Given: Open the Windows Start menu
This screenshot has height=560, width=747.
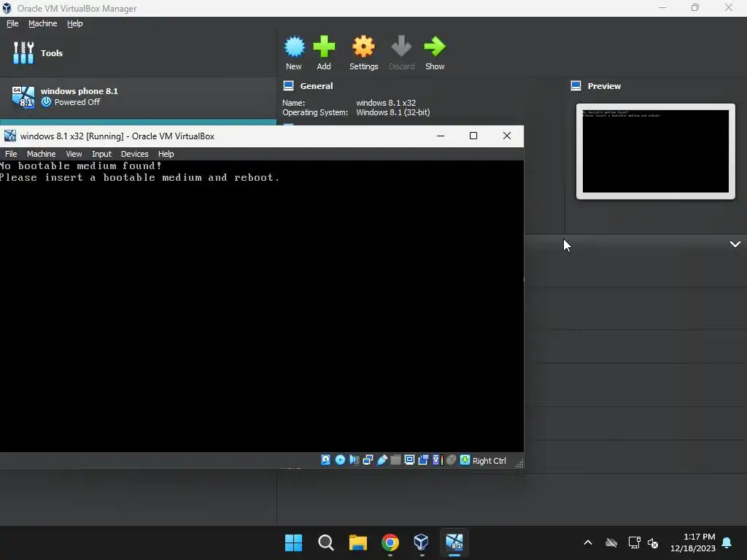Looking at the screenshot, I should [293, 542].
